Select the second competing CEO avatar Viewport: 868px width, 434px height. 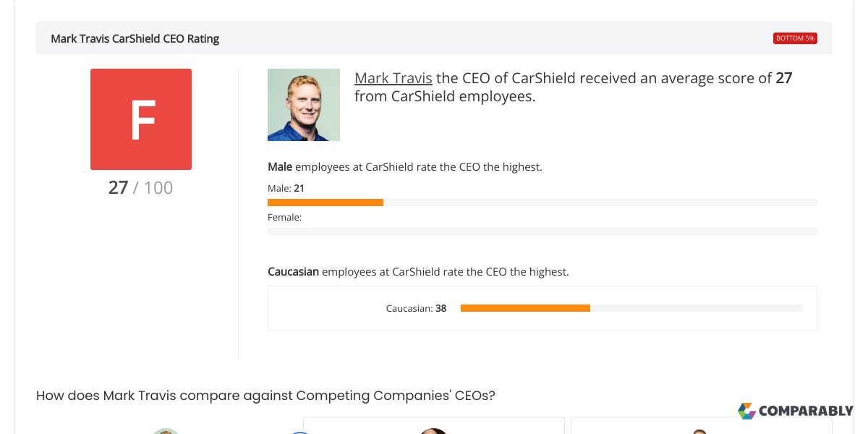coord(300,431)
